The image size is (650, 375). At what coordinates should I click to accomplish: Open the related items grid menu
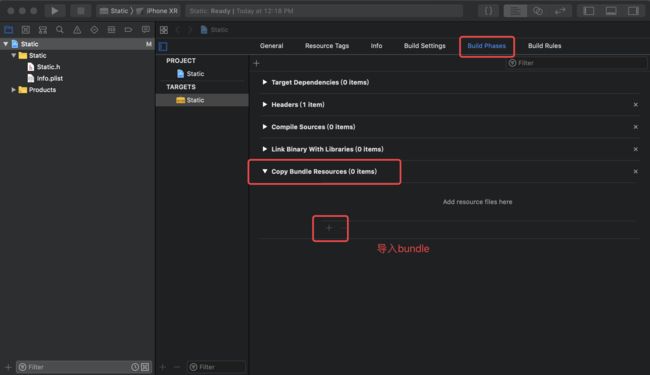[x=164, y=30]
